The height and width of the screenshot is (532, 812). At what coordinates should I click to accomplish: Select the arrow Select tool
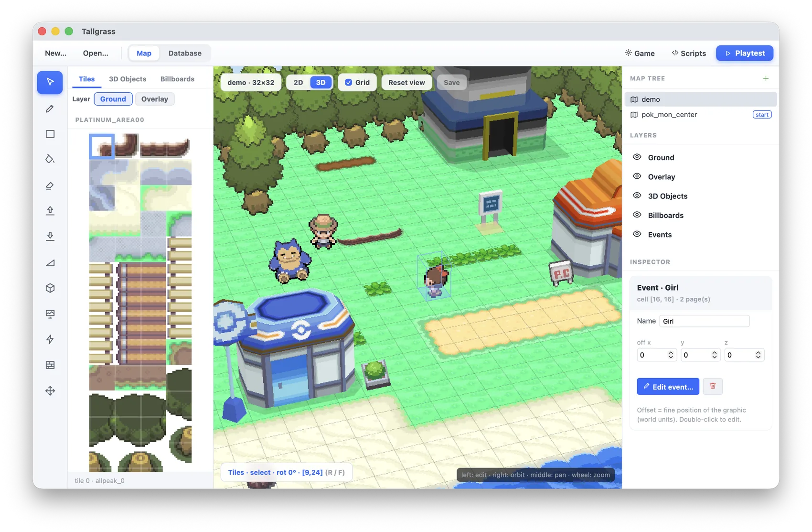click(x=50, y=82)
